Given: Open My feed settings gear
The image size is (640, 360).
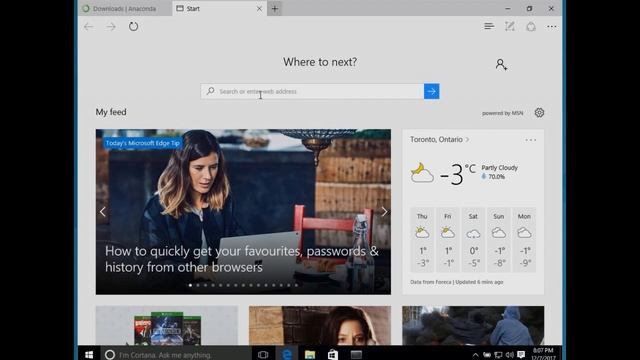Looking at the screenshot, I should [x=539, y=113].
